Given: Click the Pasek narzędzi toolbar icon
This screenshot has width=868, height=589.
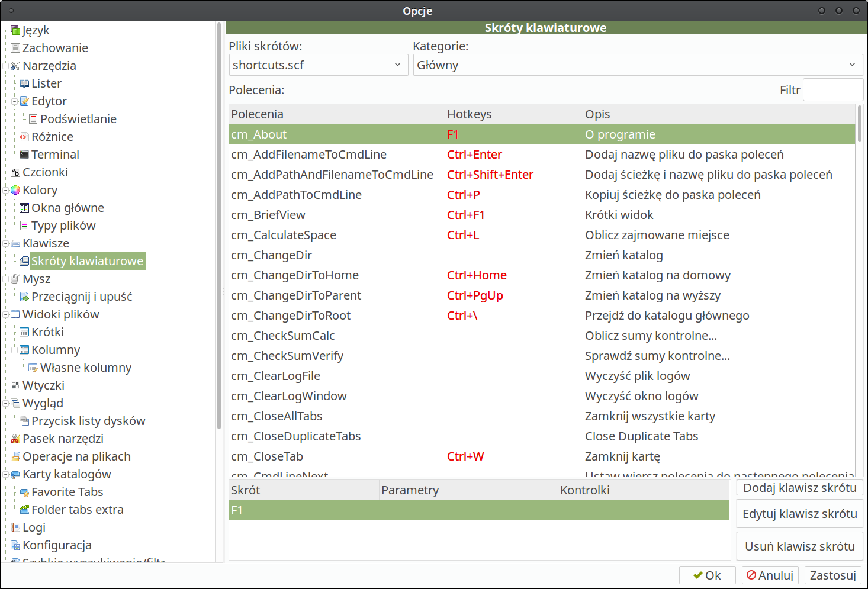Looking at the screenshot, I should point(15,439).
